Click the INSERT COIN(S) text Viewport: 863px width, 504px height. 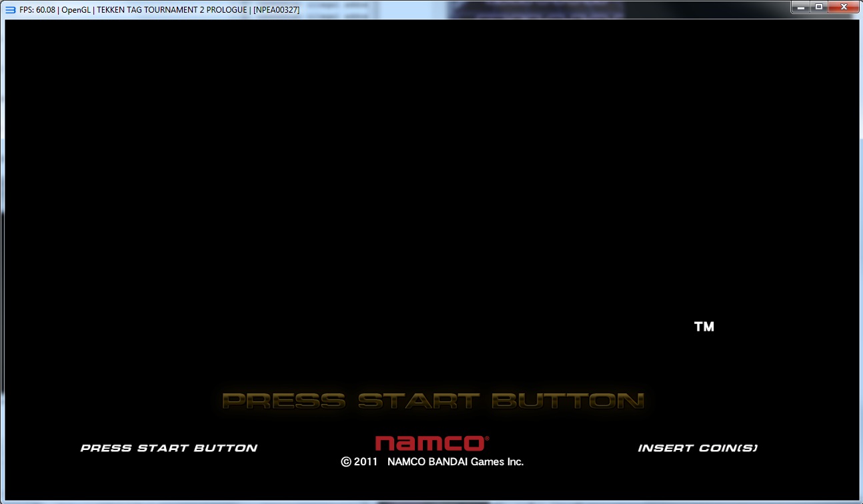tap(698, 448)
